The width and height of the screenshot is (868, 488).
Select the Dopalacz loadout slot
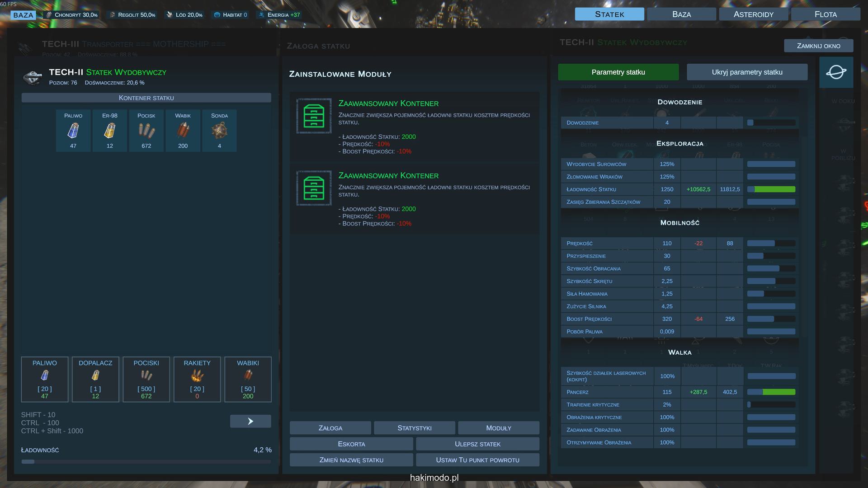[95, 379]
